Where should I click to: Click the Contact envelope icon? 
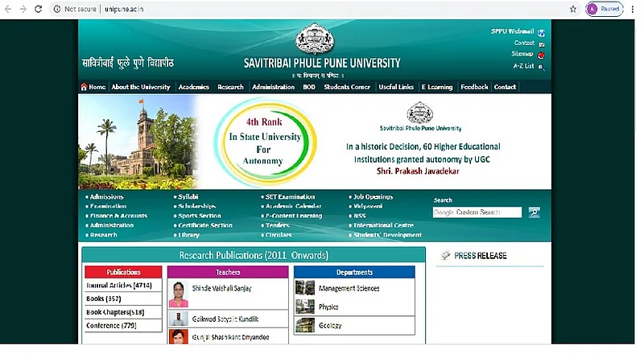pos(541,44)
